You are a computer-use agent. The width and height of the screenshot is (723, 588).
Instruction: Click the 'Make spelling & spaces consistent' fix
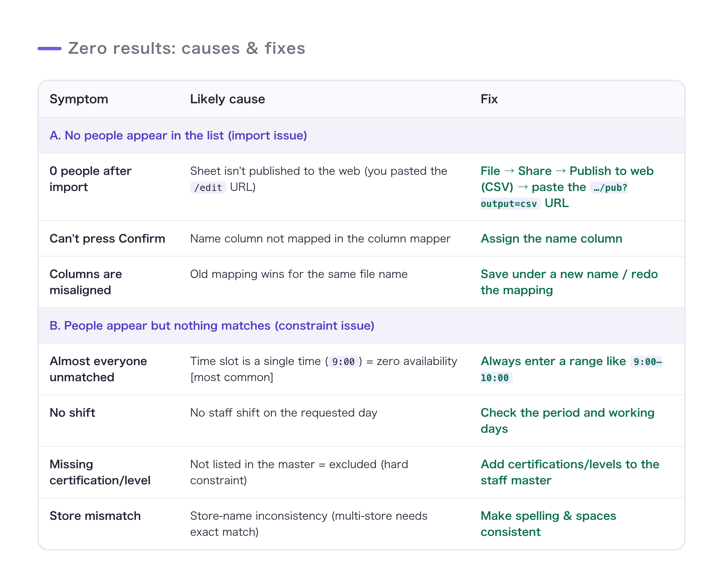tap(548, 523)
